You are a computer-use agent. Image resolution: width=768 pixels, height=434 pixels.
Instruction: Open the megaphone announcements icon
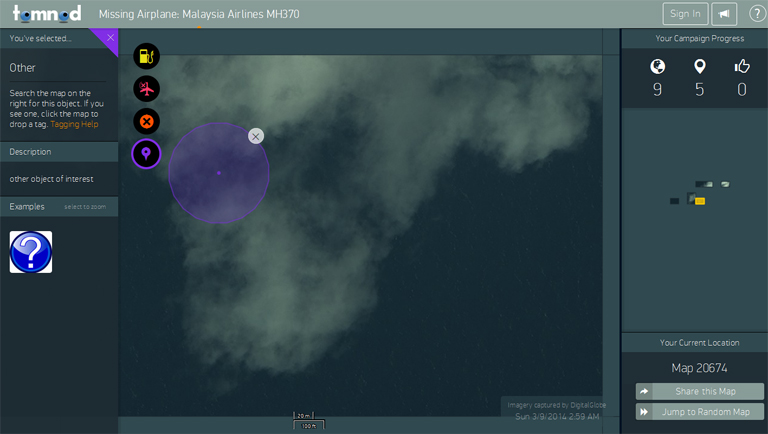724,14
